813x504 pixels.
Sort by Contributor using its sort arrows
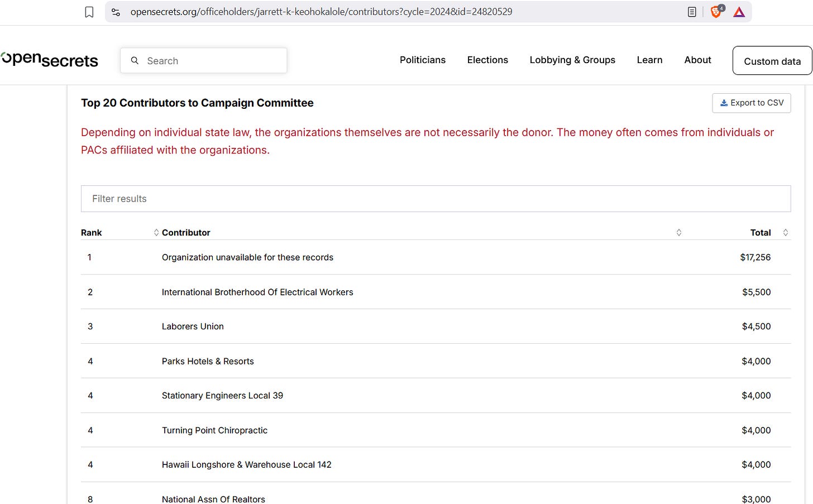[679, 233]
